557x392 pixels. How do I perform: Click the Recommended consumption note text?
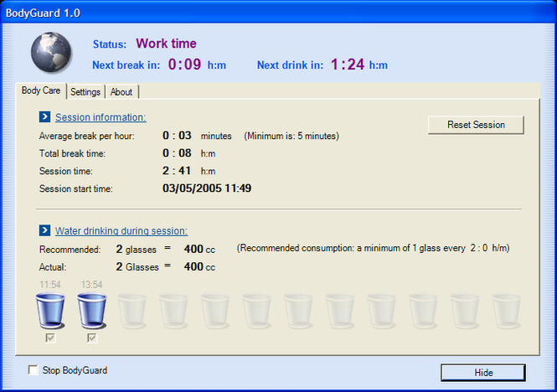click(373, 248)
